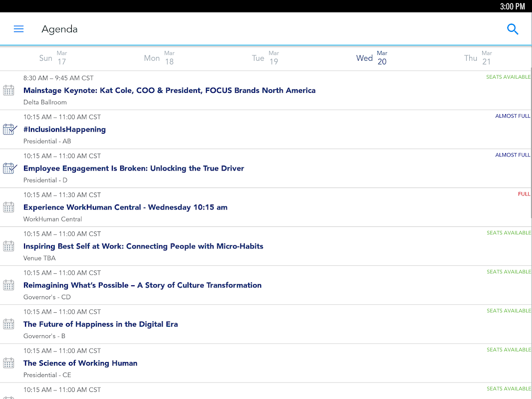Show Thu Mar 21 sessions
Image resolution: width=532 pixels, height=399 pixels.
pos(478,58)
